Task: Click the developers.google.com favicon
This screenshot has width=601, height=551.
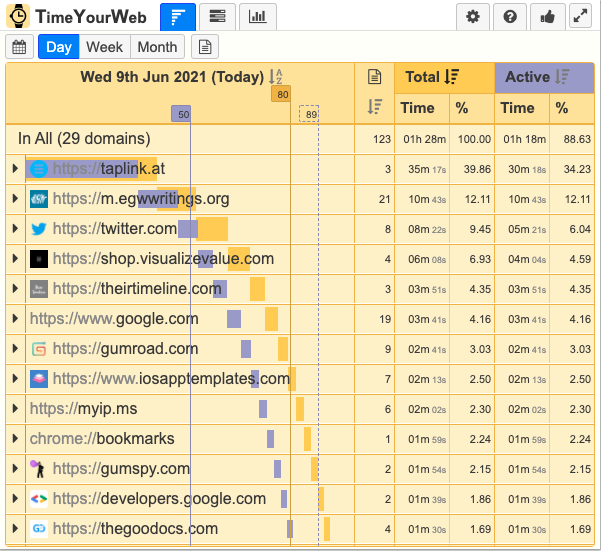Action: [x=39, y=499]
